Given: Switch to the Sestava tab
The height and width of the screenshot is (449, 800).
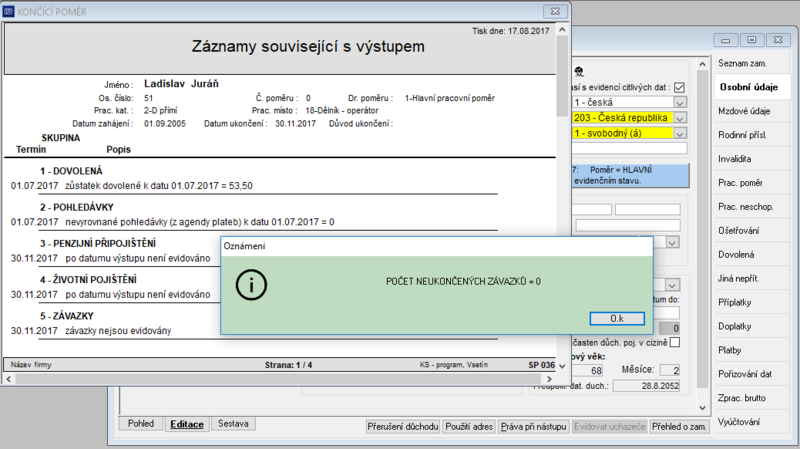Looking at the screenshot, I should (x=233, y=423).
